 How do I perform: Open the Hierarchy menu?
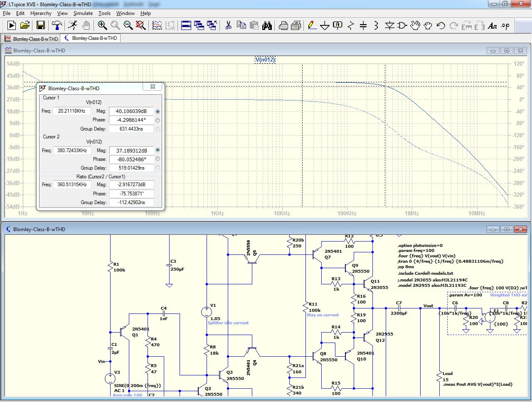(x=41, y=13)
